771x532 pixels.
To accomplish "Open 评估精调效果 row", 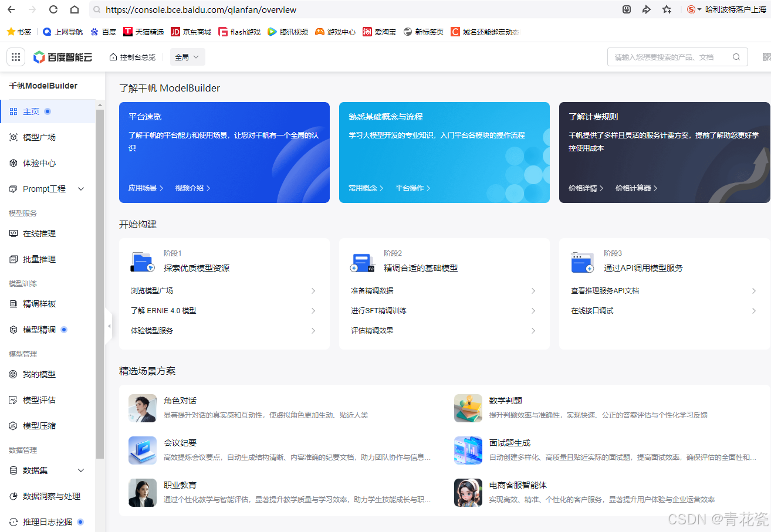I will pos(444,331).
